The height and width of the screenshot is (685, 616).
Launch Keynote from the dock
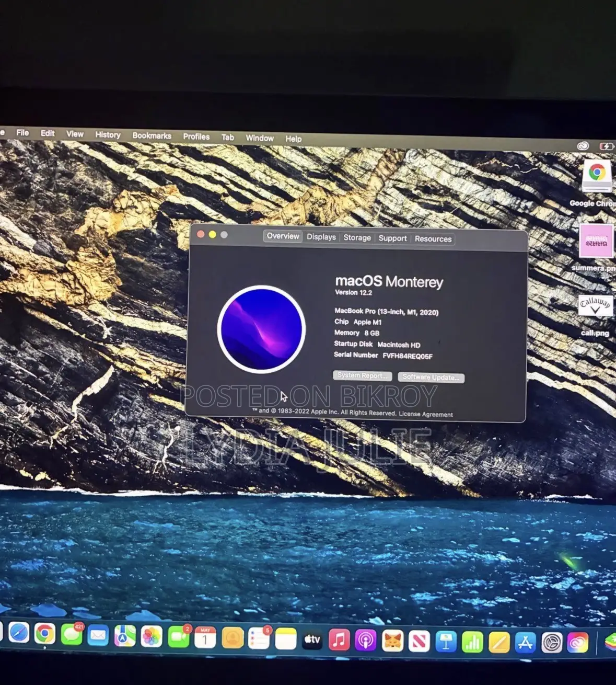click(446, 642)
